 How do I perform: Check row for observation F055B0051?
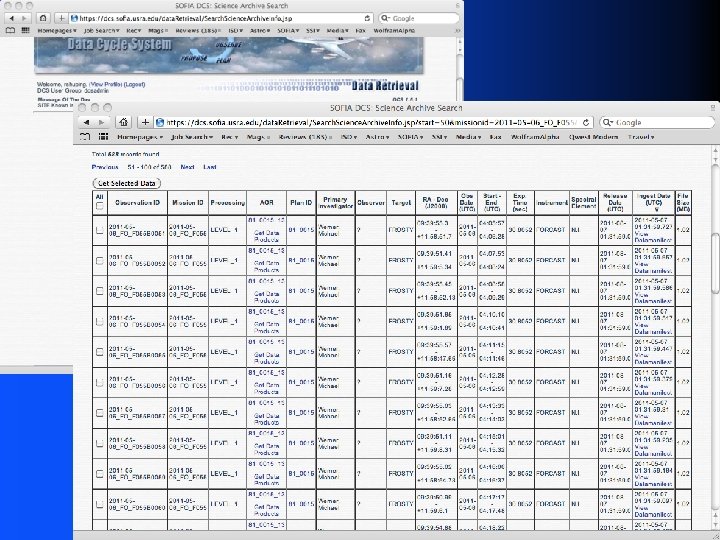(x=100, y=230)
